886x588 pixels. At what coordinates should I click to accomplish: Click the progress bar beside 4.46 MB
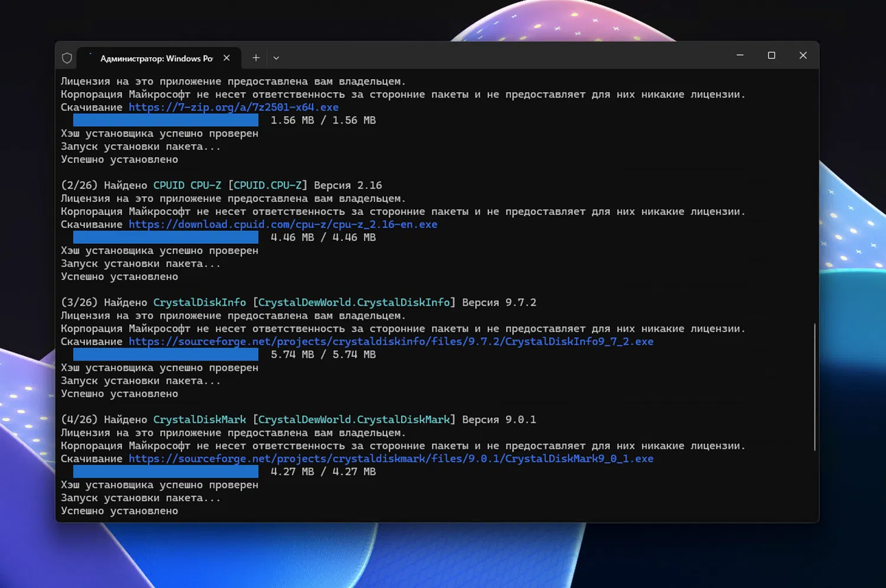pos(166,237)
